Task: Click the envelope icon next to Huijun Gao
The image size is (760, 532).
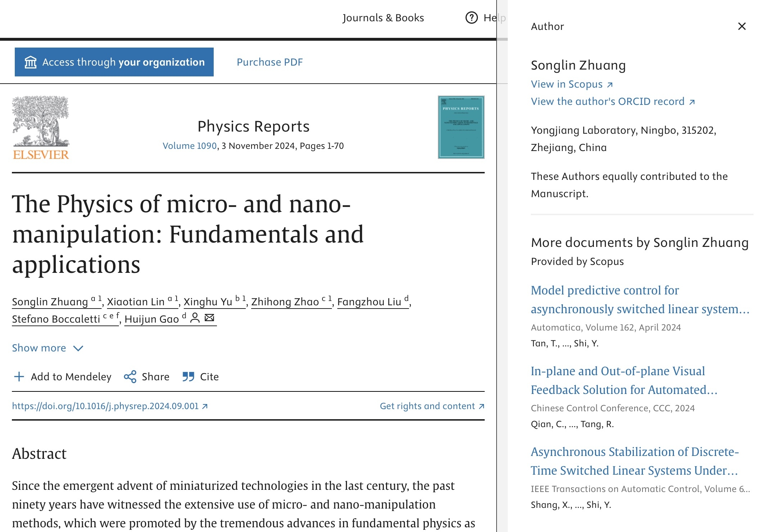Action: 209,318
